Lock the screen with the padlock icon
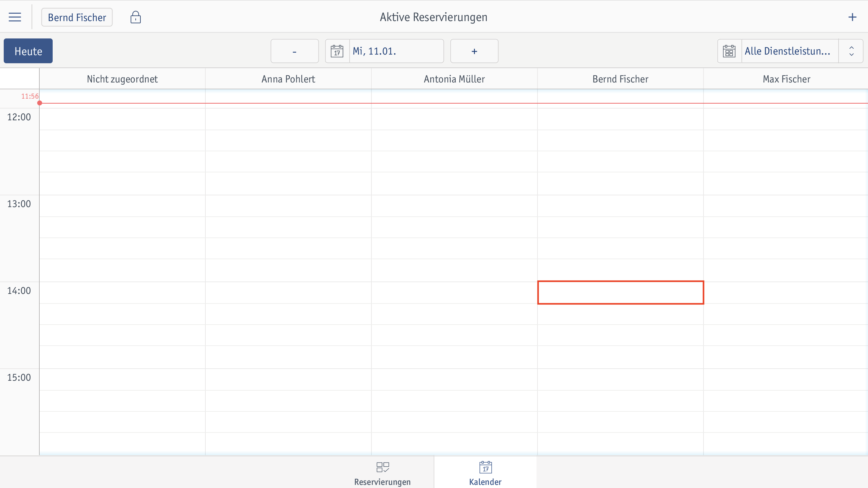Viewport: 868px width, 488px height. 135,17
